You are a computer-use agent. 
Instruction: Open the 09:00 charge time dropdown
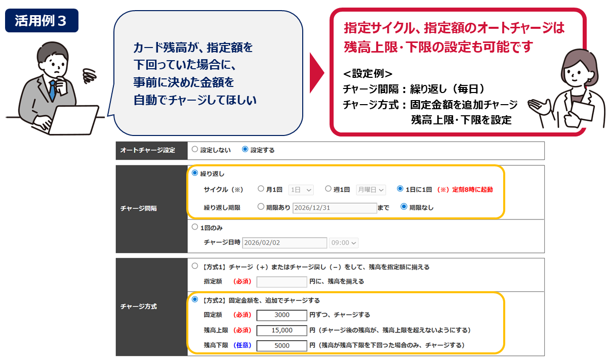(344, 243)
